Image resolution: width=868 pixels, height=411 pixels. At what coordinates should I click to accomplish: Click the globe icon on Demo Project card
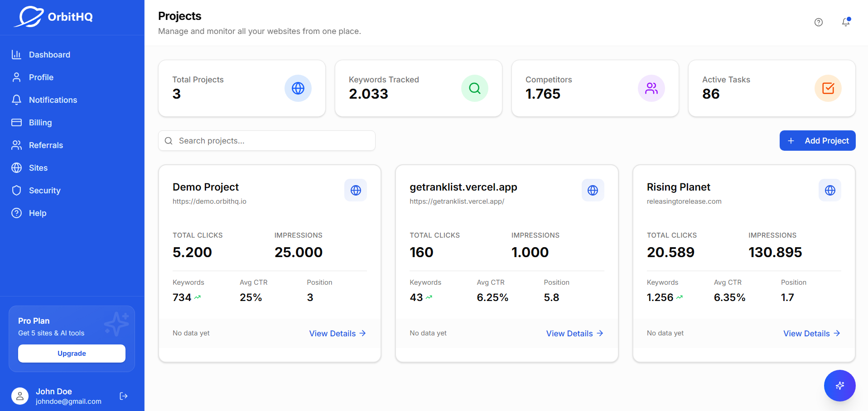(356, 190)
